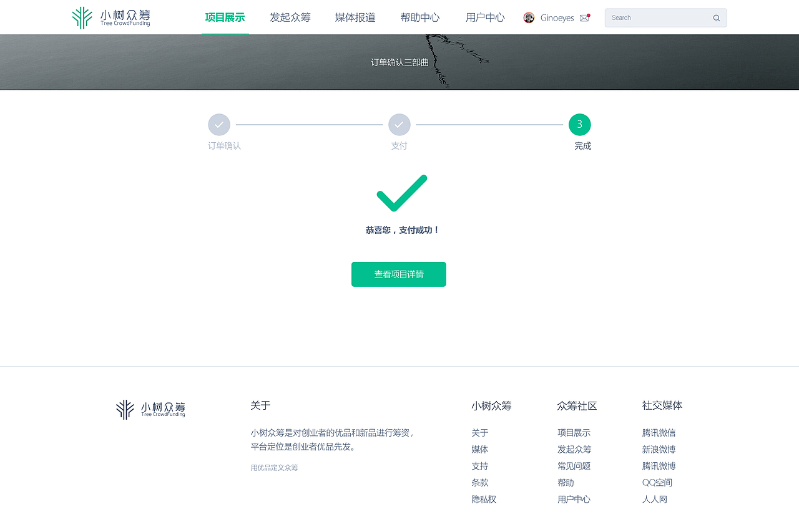Open the 发起众筹 navigation tab
This screenshot has height=532, width=799.
290,17
